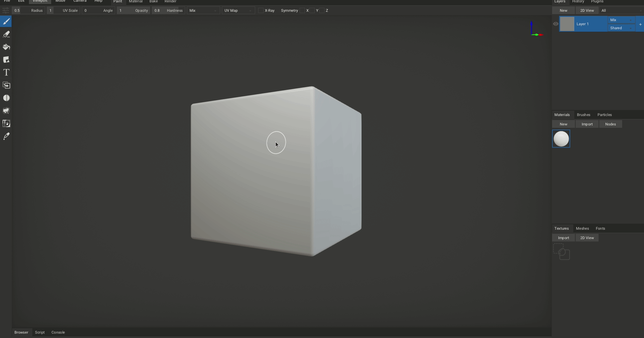Open the Fonts tab

(x=600, y=228)
